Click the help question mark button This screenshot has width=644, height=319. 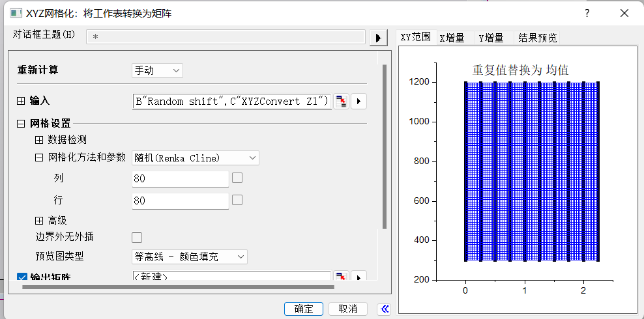pyautogui.click(x=587, y=13)
